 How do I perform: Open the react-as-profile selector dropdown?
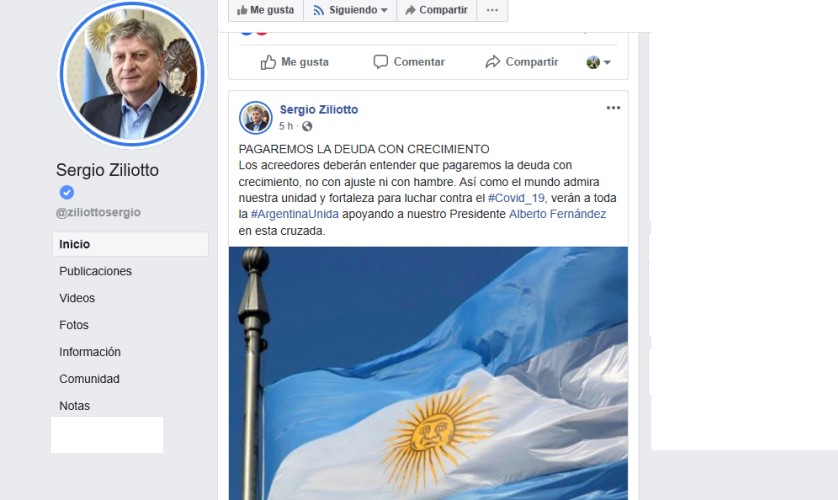click(599, 62)
